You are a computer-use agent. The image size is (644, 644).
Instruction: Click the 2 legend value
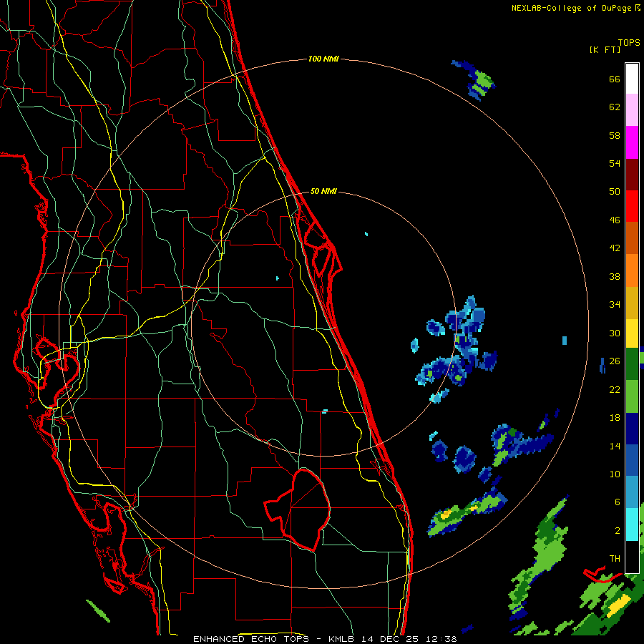(617, 531)
